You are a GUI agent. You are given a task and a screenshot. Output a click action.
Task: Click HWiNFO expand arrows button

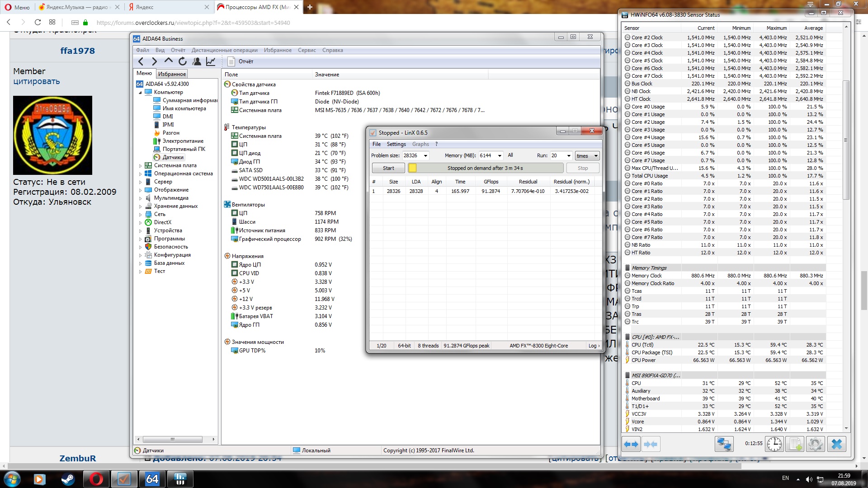(631, 444)
